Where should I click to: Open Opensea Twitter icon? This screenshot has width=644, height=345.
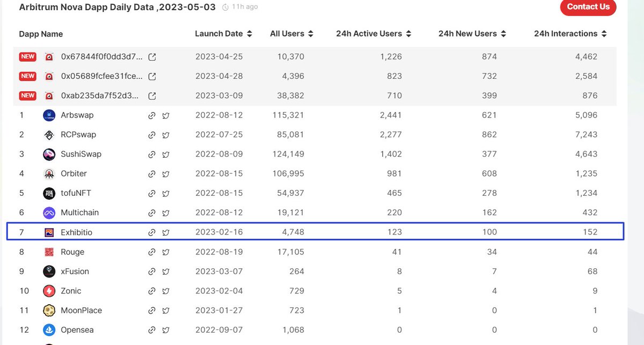(166, 330)
